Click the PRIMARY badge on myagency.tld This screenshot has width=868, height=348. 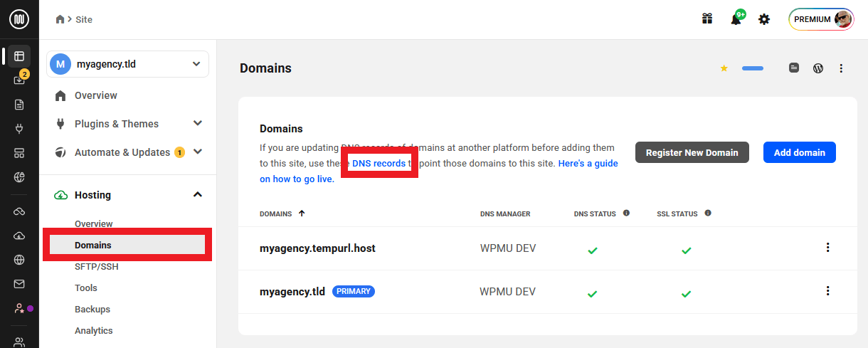pyautogui.click(x=354, y=291)
